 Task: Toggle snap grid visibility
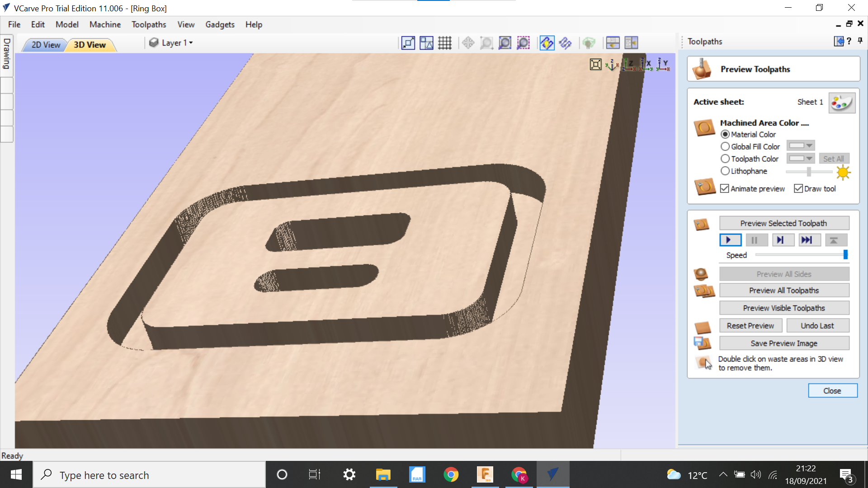point(444,42)
